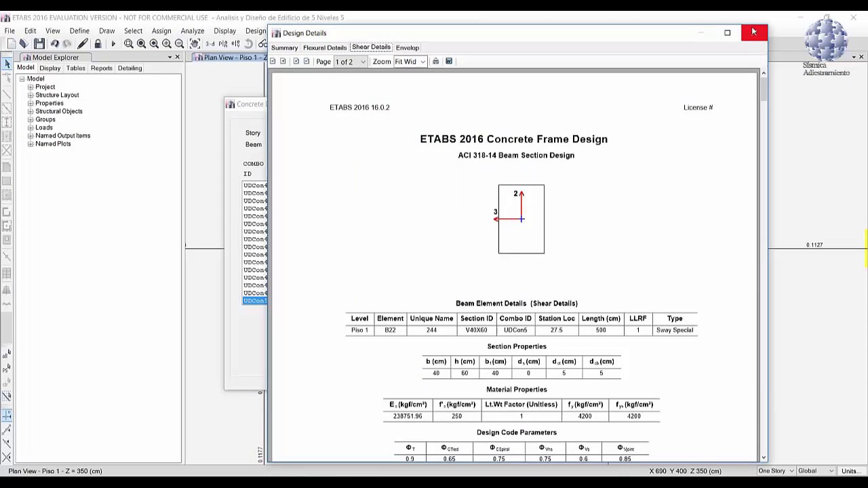Expand the Groups tree node
This screenshot has height=488, width=868.
click(31, 119)
